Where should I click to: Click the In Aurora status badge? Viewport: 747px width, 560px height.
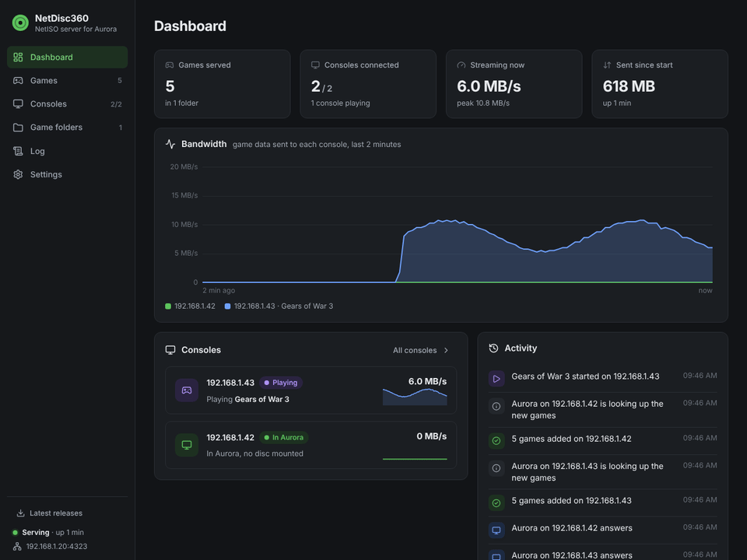[284, 437]
